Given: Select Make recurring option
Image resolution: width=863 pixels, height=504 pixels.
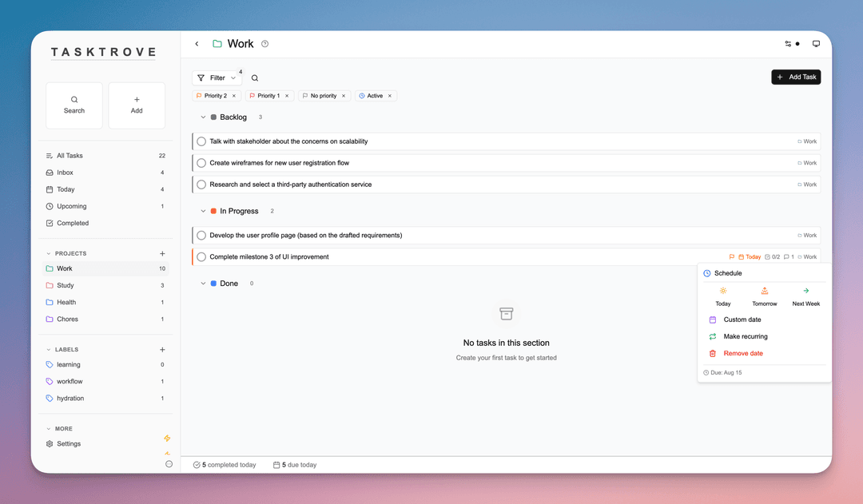Looking at the screenshot, I should click(x=765, y=336).
